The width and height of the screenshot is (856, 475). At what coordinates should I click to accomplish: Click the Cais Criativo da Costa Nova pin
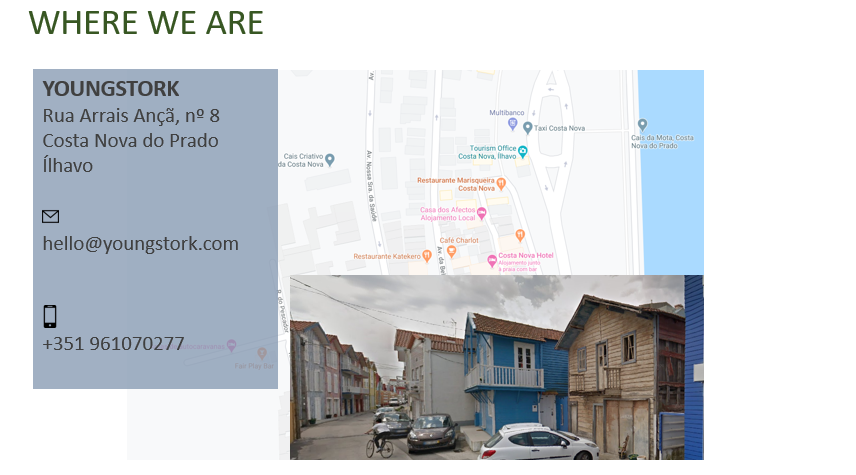pos(330,159)
